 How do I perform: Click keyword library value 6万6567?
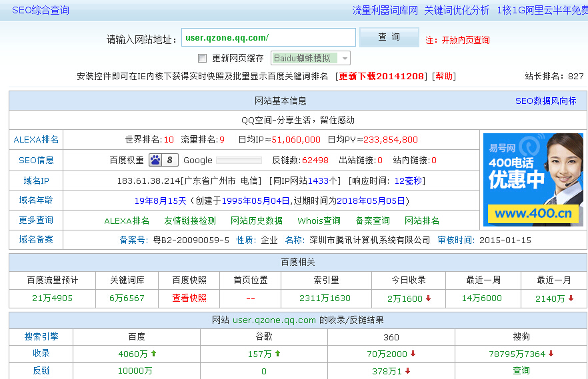(127, 298)
